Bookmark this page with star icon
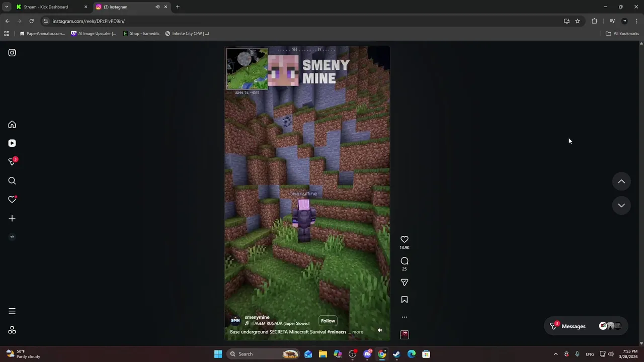This screenshot has width=644, height=362. click(x=578, y=21)
